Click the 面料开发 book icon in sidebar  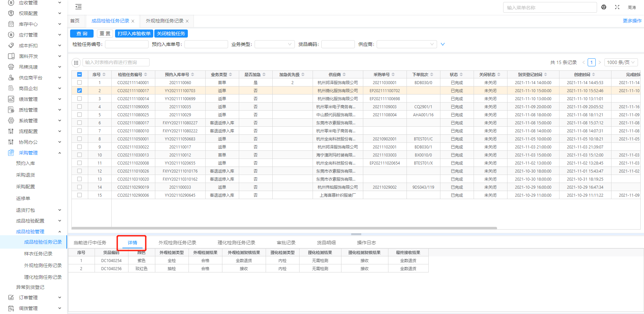point(11,56)
